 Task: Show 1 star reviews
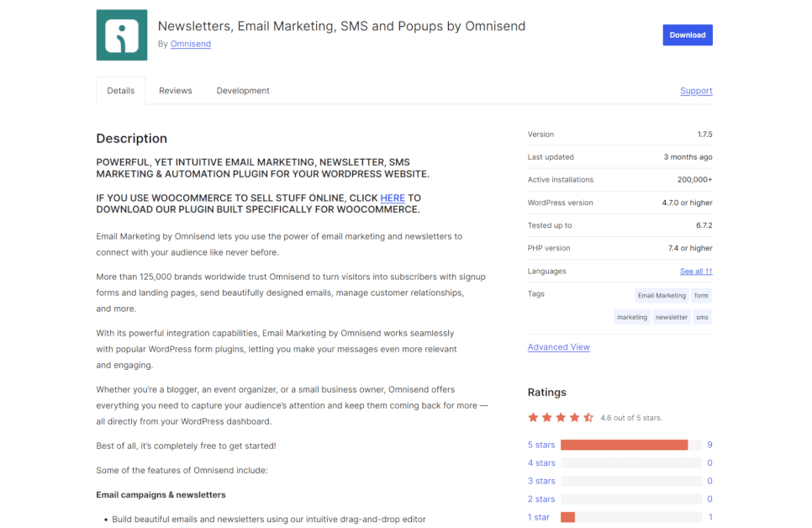point(538,517)
